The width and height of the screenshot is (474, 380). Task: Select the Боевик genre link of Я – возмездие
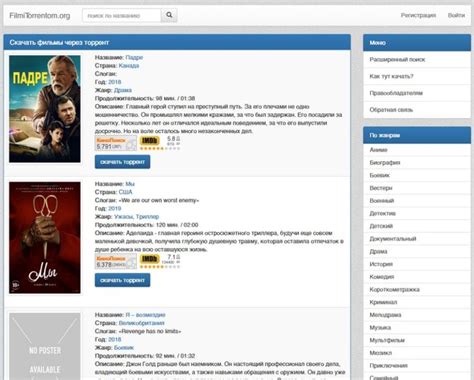coord(124,348)
